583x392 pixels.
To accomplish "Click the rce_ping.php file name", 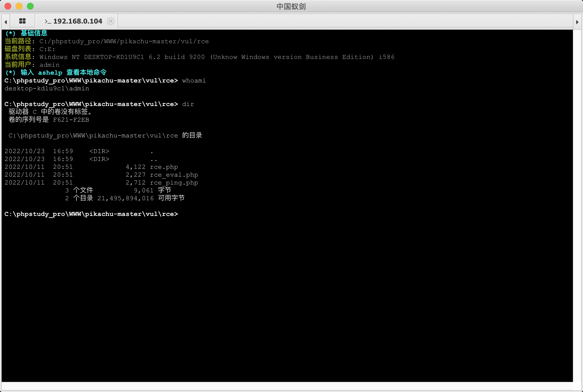I will (174, 183).
